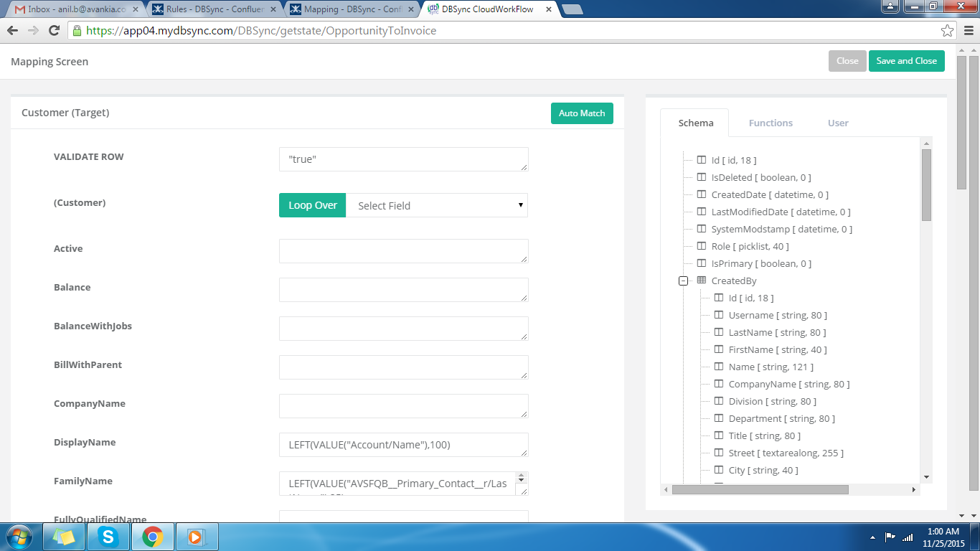The height and width of the screenshot is (551, 980).
Task: Click the gray Close button
Action: (x=847, y=61)
